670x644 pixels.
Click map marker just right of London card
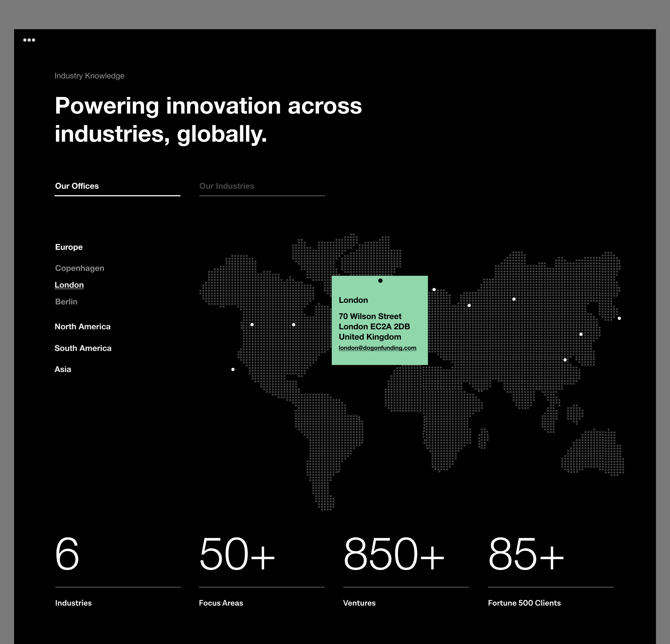point(434,290)
